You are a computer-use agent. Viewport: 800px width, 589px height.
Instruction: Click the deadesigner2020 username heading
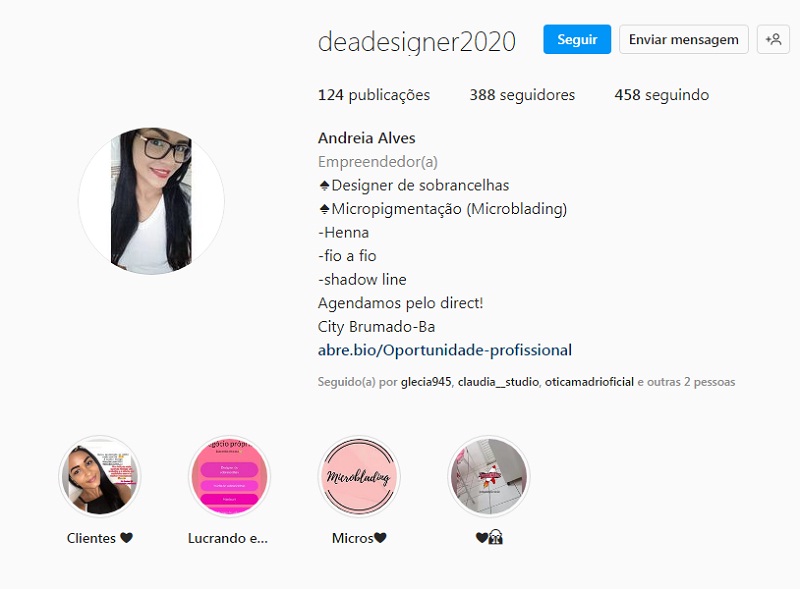417,41
